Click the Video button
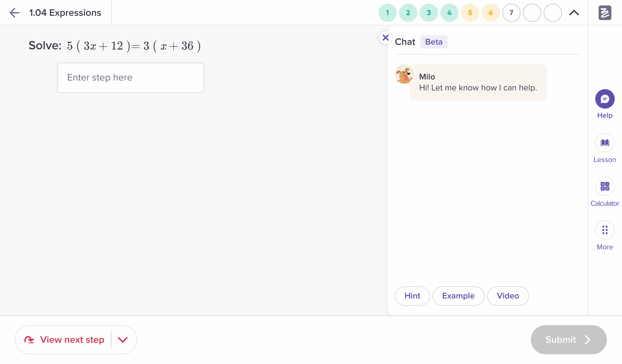The width and height of the screenshot is (622, 364). (x=508, y=296)
